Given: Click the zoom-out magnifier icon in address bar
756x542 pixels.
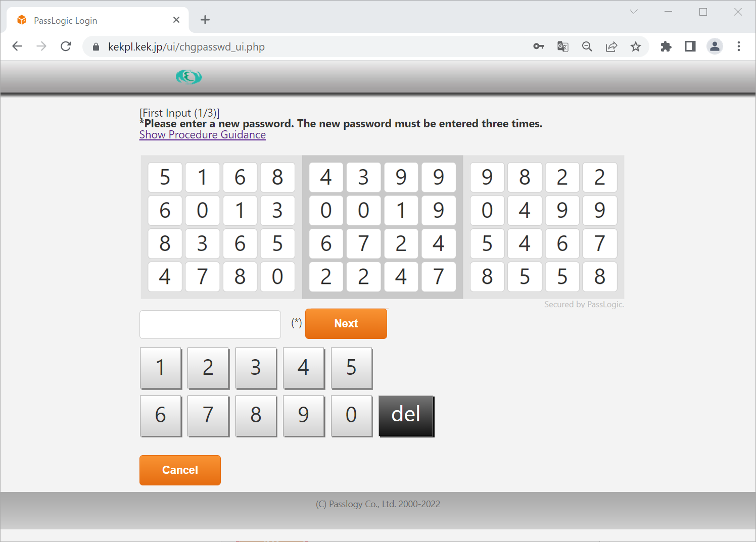Looking at the screenshot, I should pyautogui.click(x=587, y=46).
